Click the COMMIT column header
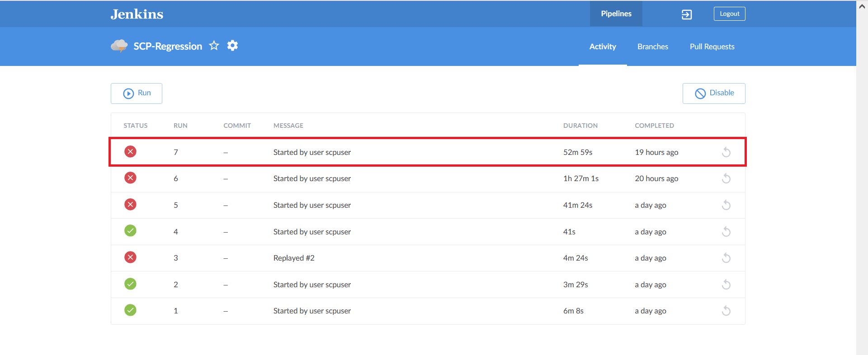This screenshot has height=355, width=868. click(x=237, y=126)
